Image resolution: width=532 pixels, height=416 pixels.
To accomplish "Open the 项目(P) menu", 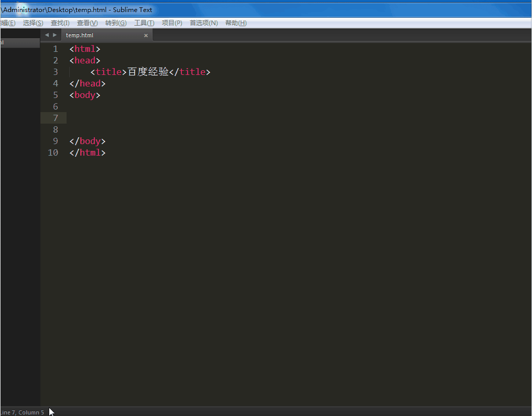I will pyautogui.click(x=172, y=23).
